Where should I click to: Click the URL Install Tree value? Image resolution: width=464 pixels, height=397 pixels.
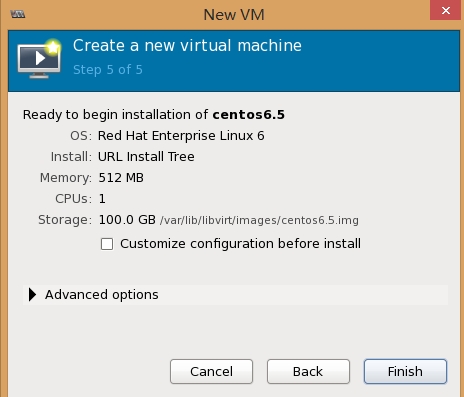146,157
